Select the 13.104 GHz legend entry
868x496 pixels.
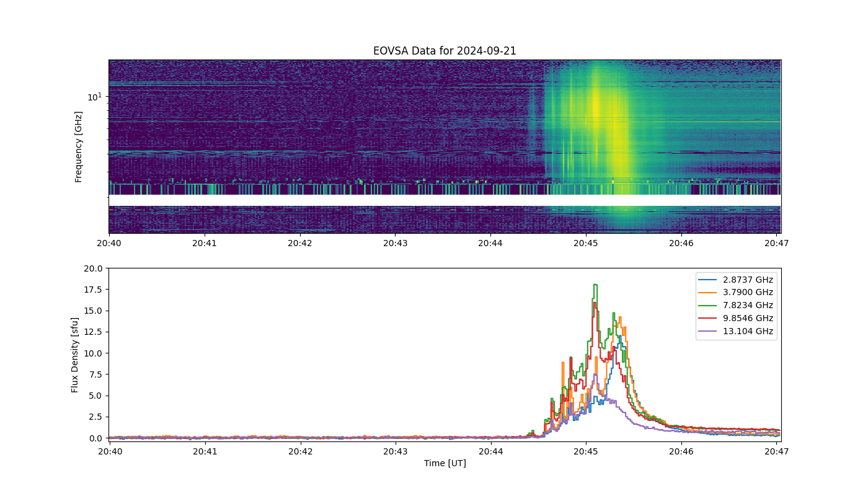[x=736, y=332]
